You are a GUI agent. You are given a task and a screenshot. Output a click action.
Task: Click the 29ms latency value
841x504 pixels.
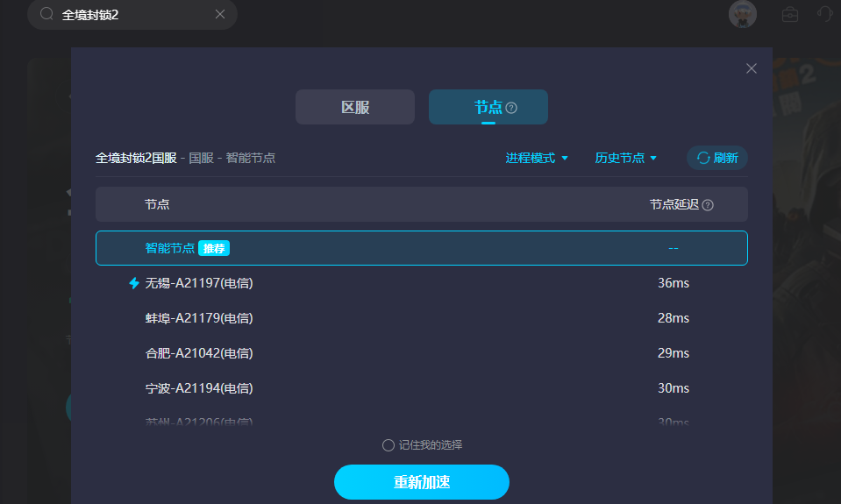[x=674, y=353]
